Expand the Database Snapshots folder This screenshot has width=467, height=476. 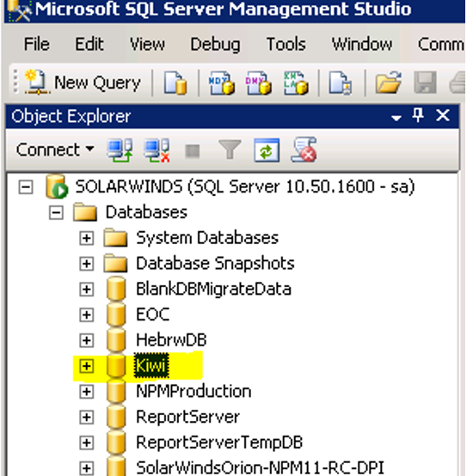87,264
